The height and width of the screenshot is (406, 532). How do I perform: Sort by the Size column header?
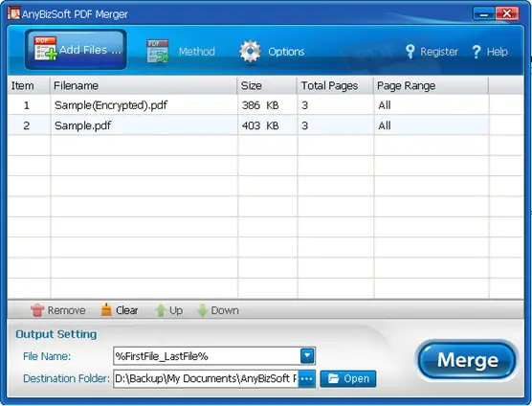267,85
